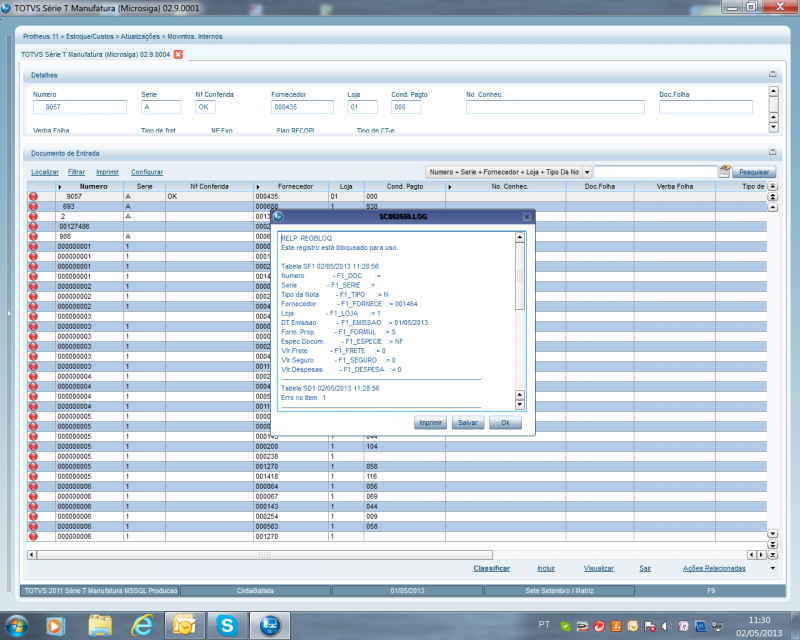800x640 pixels.
Task: Click the Localizar link
Action: (x=45, y=172)
